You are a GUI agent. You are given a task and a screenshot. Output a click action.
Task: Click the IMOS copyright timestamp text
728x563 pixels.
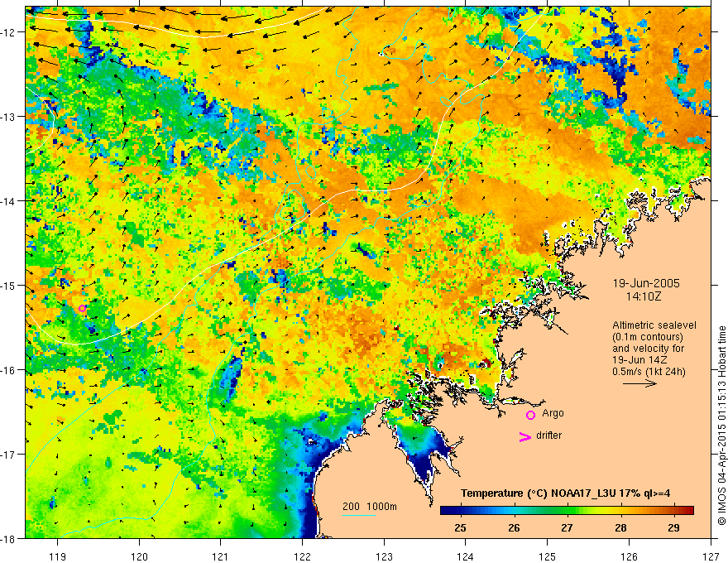721,426
